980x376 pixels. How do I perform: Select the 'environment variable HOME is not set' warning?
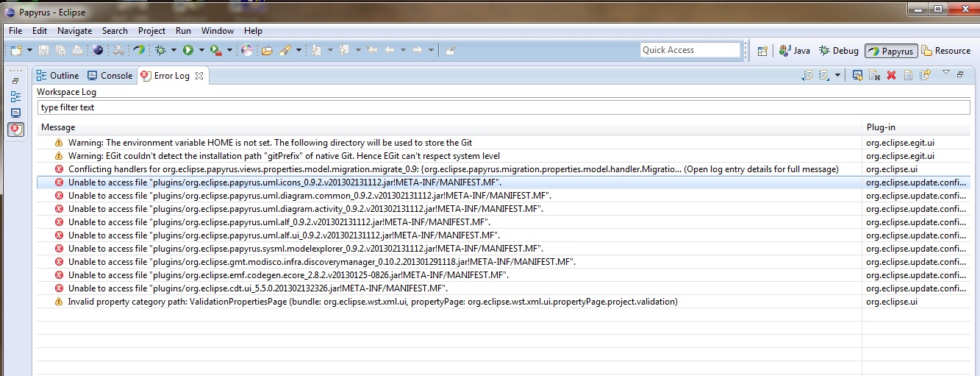point(504,143)
